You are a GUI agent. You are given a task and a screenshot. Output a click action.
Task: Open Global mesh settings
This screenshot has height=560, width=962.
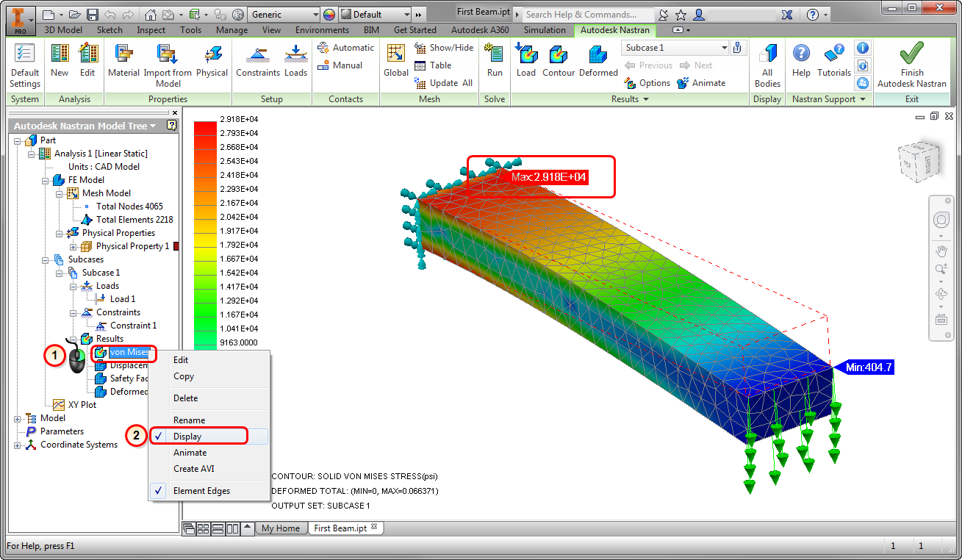point(396,60)
